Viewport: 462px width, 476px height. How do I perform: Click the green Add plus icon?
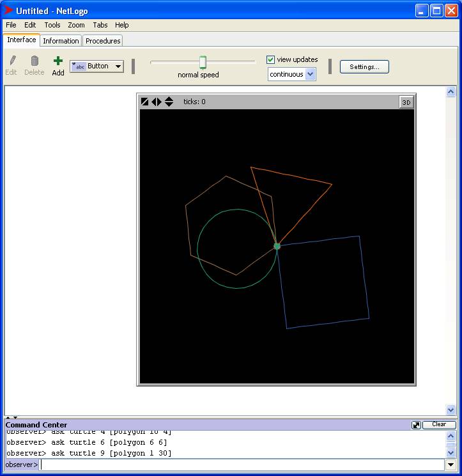click(58, 61)
